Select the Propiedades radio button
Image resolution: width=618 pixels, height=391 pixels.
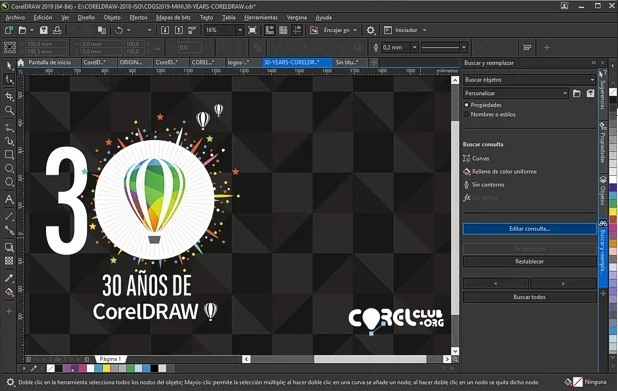(x=467, y=105)
